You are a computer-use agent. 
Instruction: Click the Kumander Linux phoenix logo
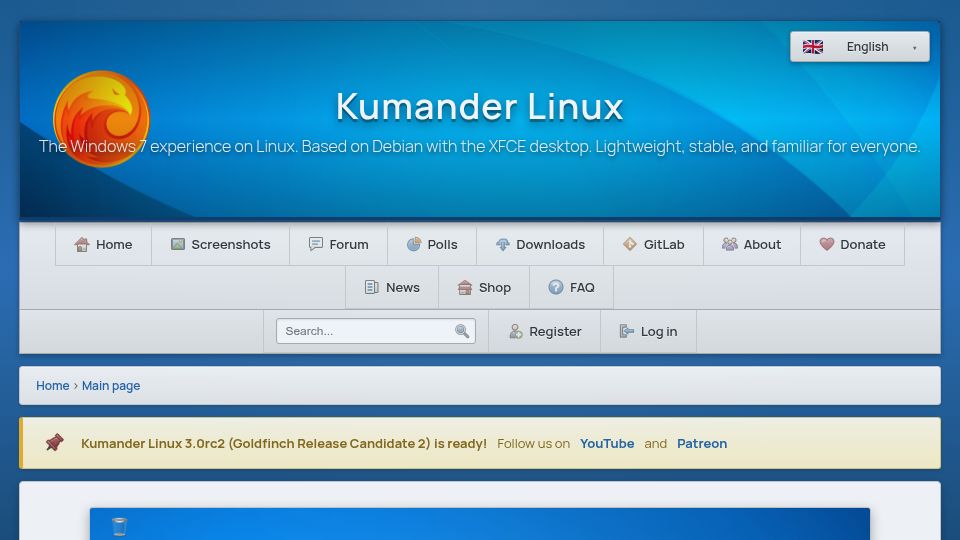[x=101, y=118]
